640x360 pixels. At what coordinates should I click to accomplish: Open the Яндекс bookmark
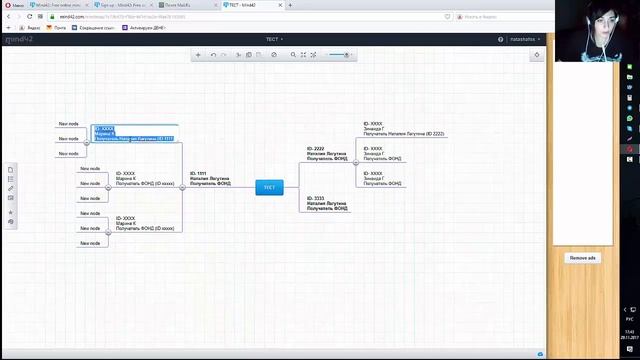click(x=30, y=28)
